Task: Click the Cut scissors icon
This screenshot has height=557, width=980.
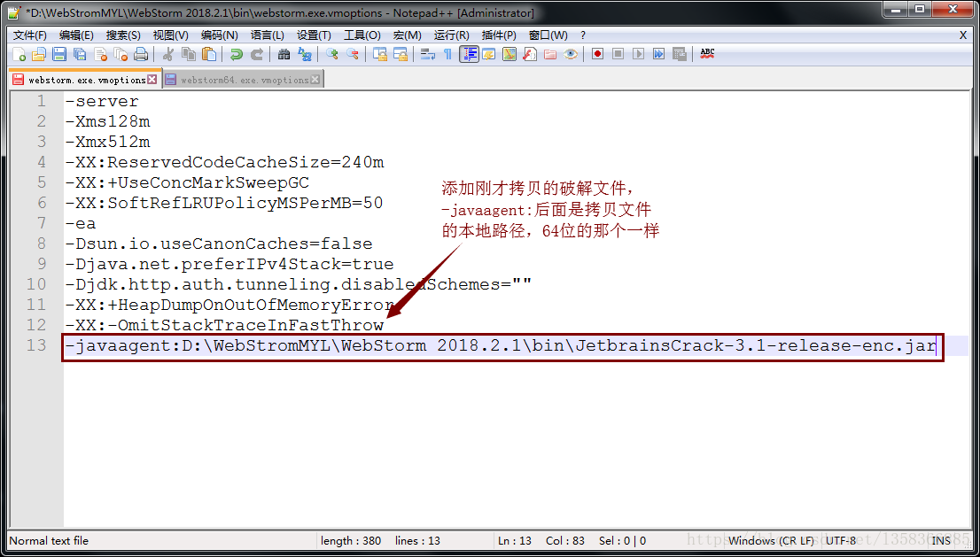Action: pos(168,54)
